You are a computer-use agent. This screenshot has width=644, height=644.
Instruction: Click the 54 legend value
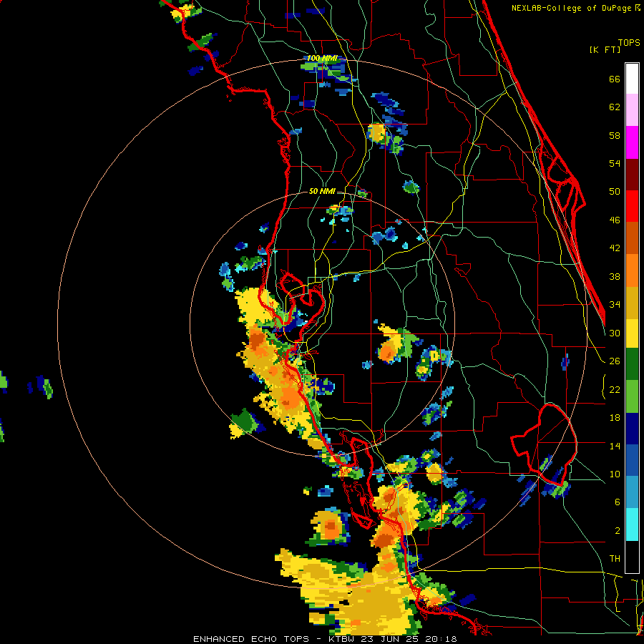615,163
